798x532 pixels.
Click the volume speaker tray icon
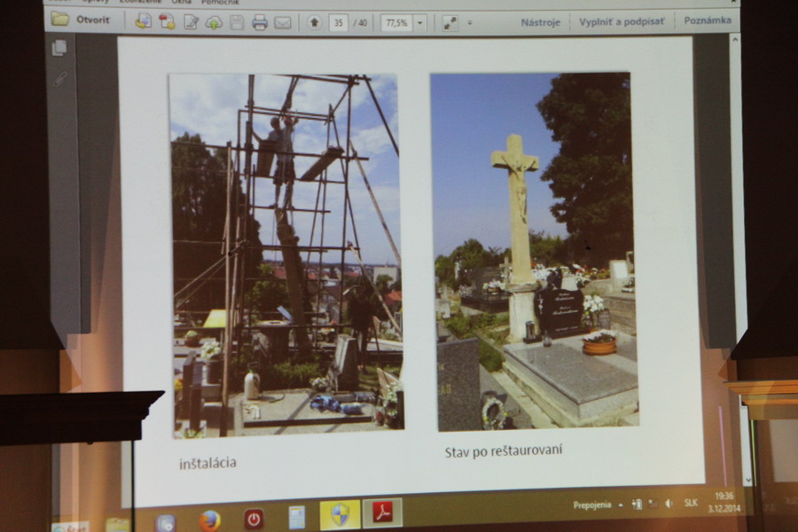669,503
